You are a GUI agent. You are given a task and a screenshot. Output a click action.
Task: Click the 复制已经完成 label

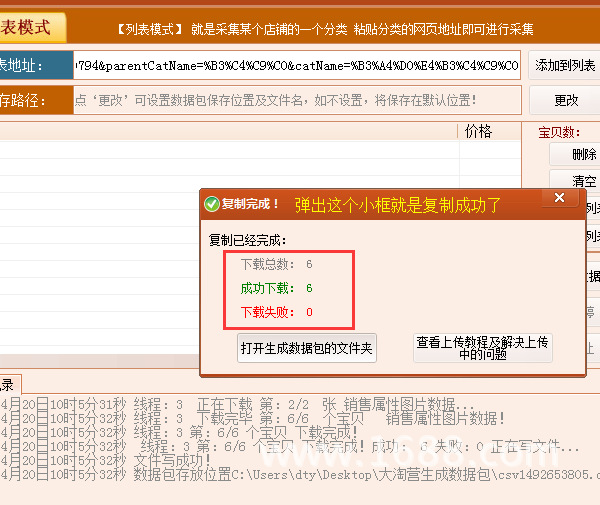coord(247,240)
